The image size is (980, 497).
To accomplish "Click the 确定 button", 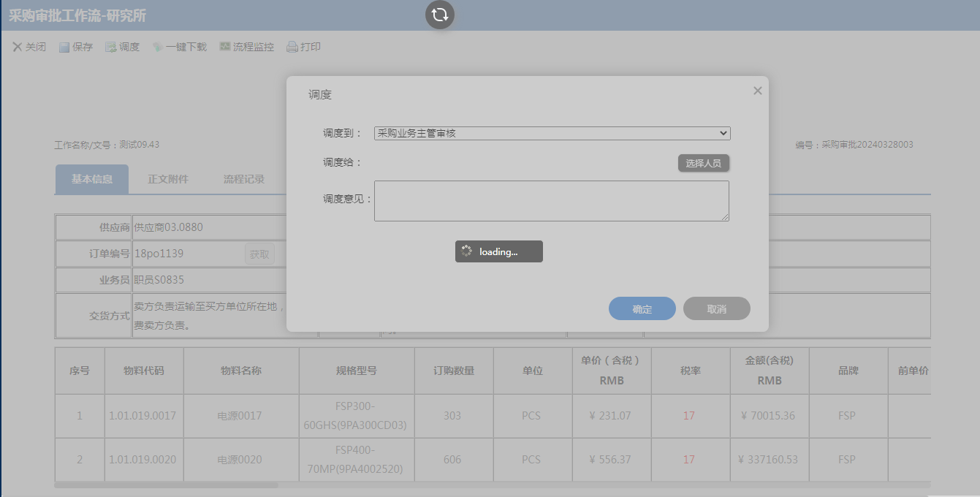I will (x=642, y=308).
